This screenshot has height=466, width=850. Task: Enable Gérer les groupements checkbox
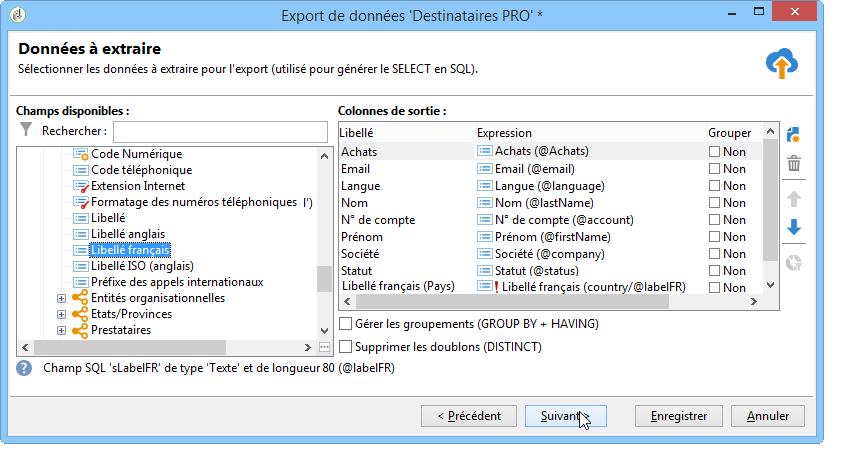[345, 323]
